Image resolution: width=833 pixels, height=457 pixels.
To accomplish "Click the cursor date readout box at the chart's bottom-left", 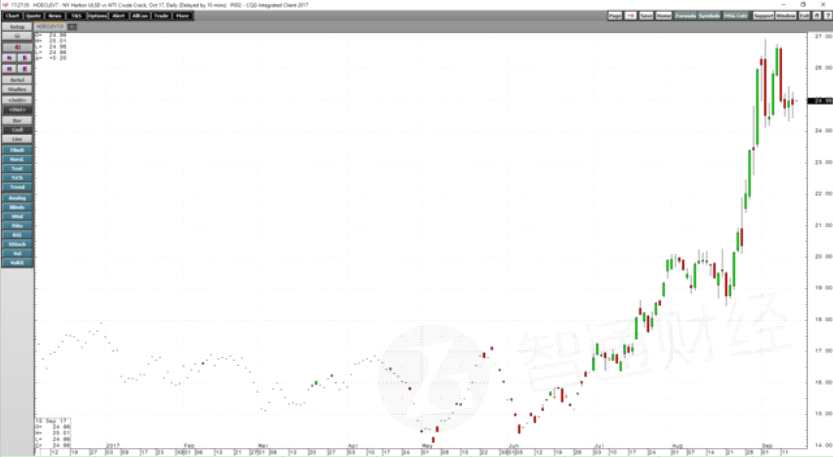I will 53,434.
